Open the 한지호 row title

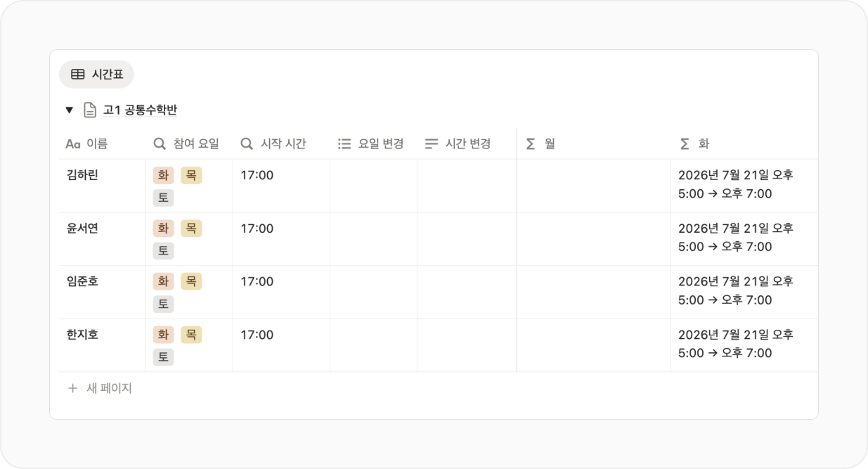tap(82, 335)
